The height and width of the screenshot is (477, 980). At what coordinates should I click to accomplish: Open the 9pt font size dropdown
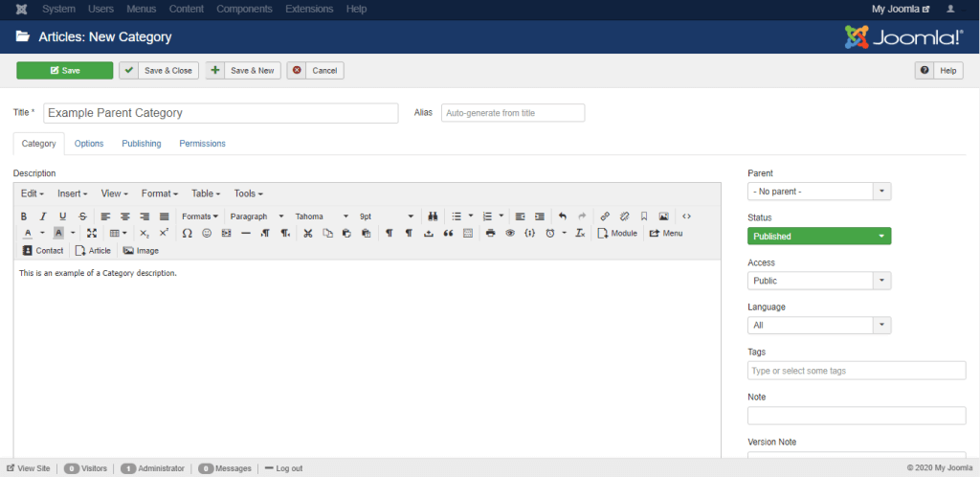[387, 216]
